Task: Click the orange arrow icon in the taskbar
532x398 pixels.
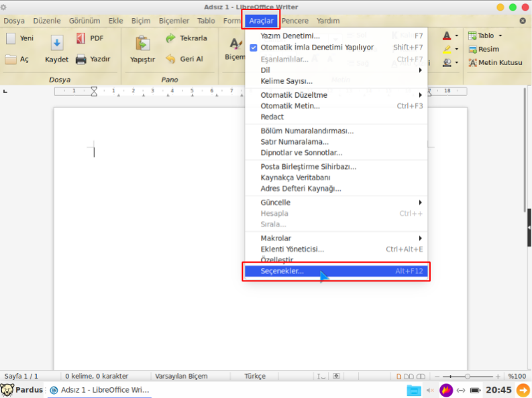Action: 523,390
